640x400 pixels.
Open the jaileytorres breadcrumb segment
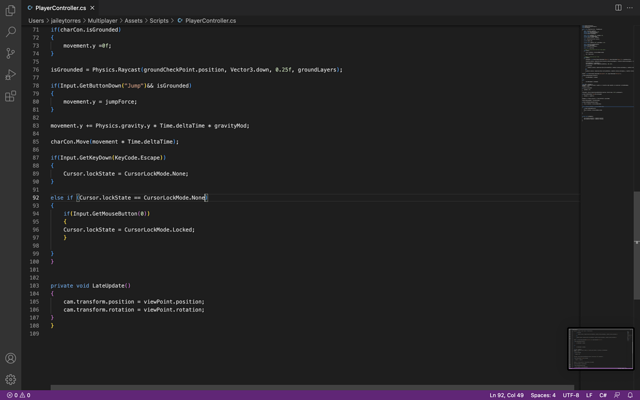66,20
